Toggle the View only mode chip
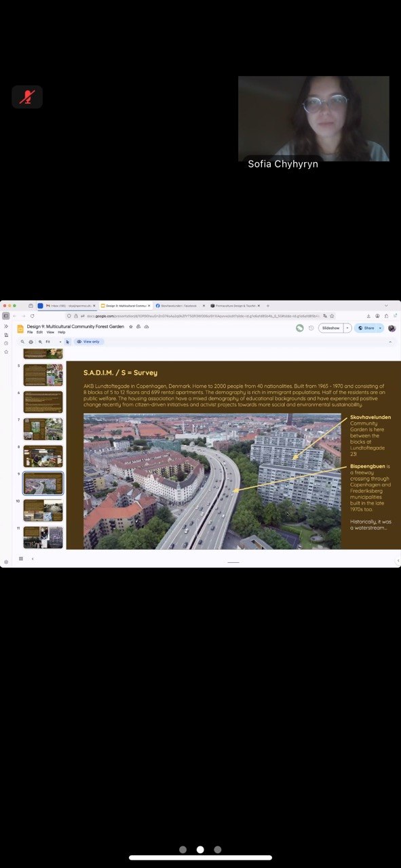Screen dimensions: 401x868 coord(88,342)
